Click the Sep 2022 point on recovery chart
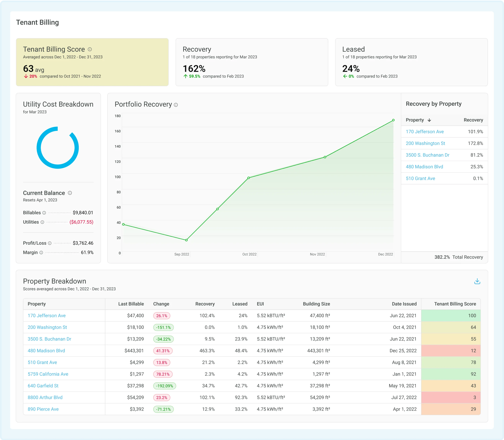 coord(187,240)
